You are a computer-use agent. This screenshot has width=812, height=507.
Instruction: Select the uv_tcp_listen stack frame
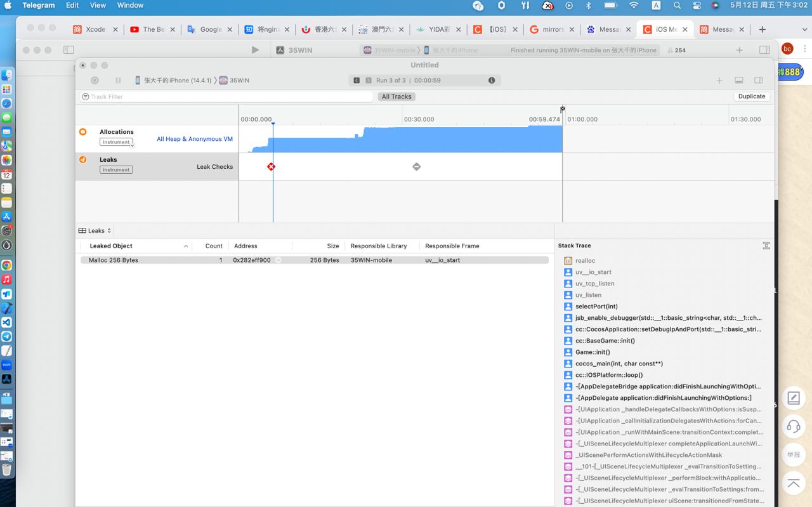tap(594, 284)
